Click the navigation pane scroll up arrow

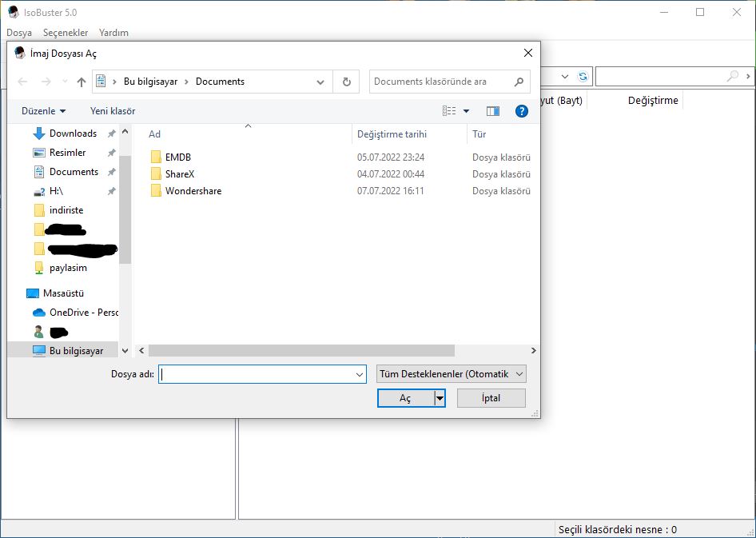pyautogui.click(x=125, y=131)
